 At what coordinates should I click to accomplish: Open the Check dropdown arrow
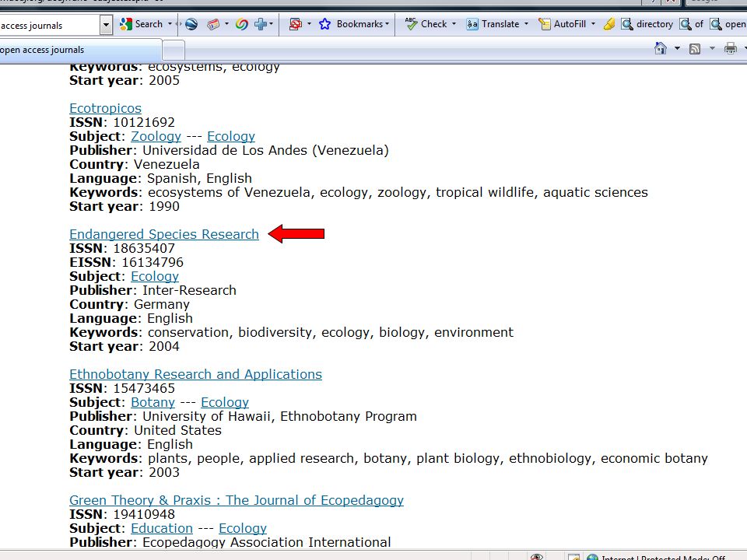[454, 24]
